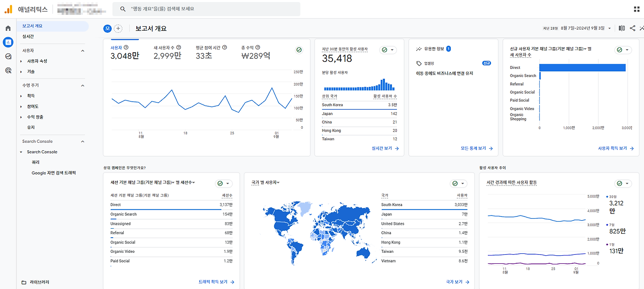Screen dimensions: 644x289
Task: Select the 실시간 menu item
Action: [28, 36]
